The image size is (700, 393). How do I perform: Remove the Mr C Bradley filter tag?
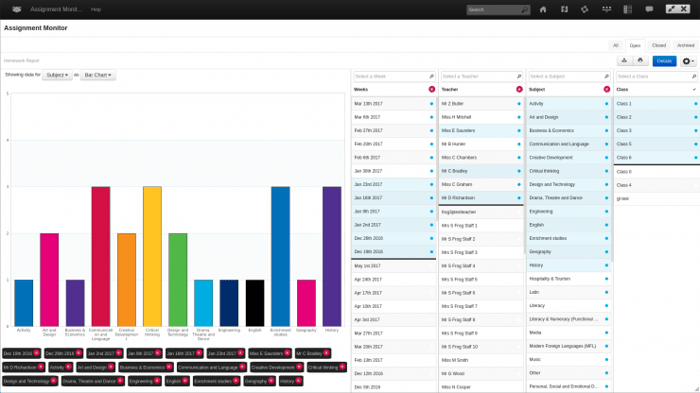point(326,353)
